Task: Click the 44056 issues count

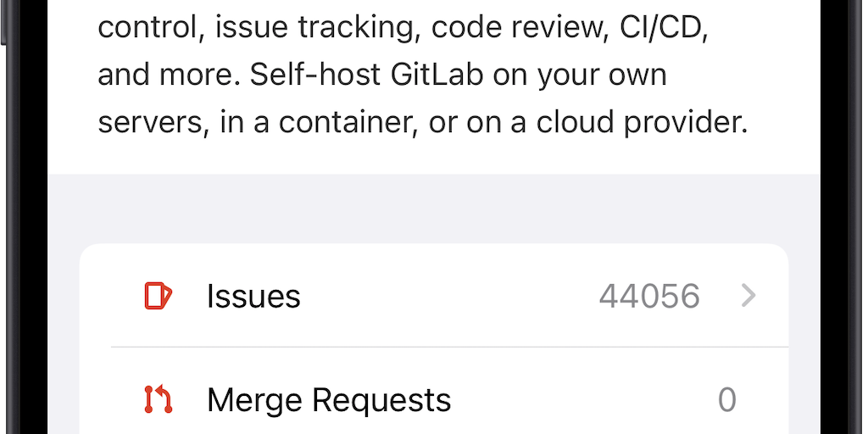Action: coord(649,296)
